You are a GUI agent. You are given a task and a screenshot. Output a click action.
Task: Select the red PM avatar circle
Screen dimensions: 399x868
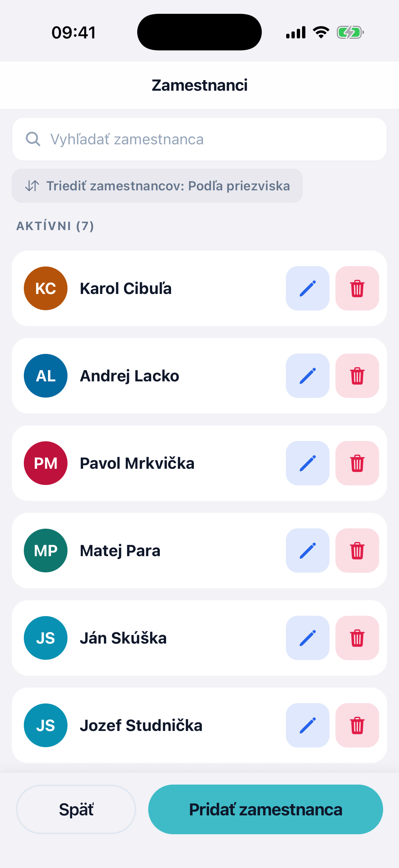click(x=45, y=463)
